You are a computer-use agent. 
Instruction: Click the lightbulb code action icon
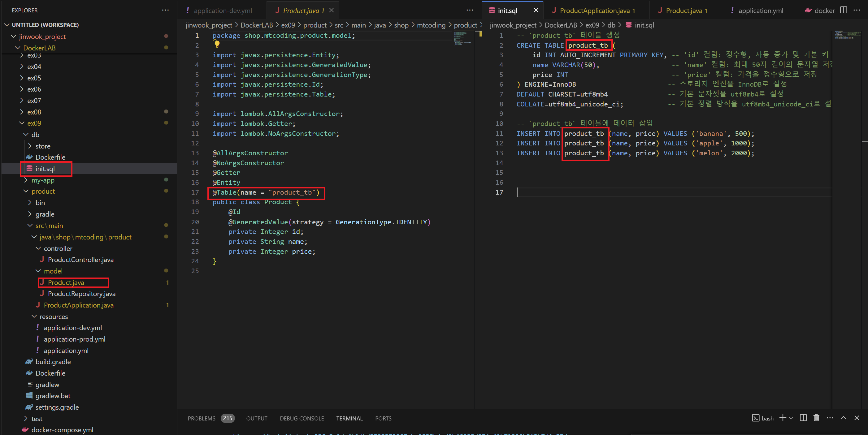click(x=217, y=44)
